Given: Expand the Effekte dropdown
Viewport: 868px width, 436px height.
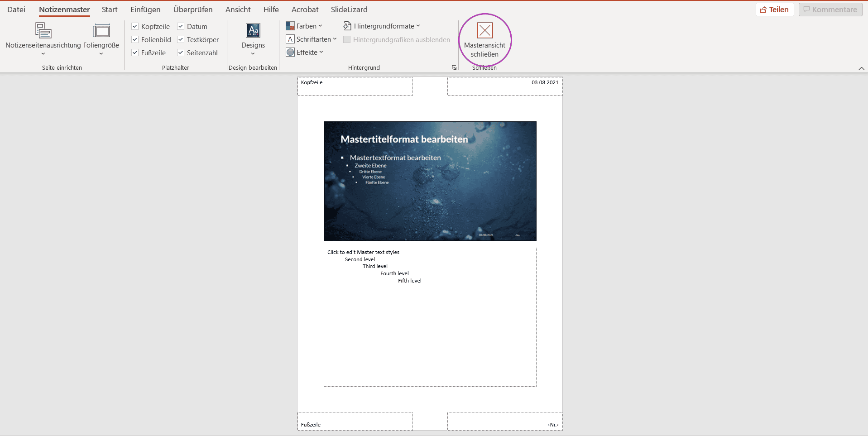Looking at the screenshot, I should [x=321, y=52].
